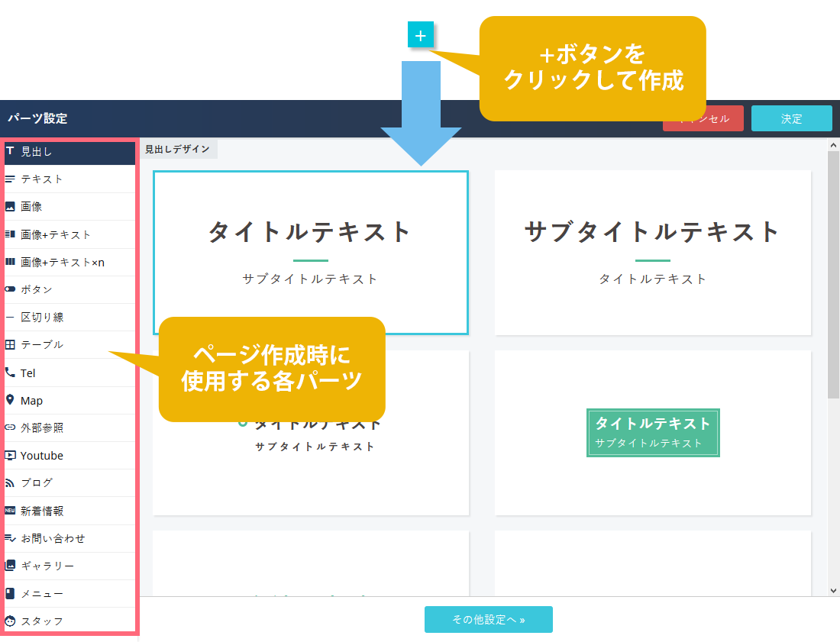
Task: Choose the テキスト part icon
Action: 10,179
